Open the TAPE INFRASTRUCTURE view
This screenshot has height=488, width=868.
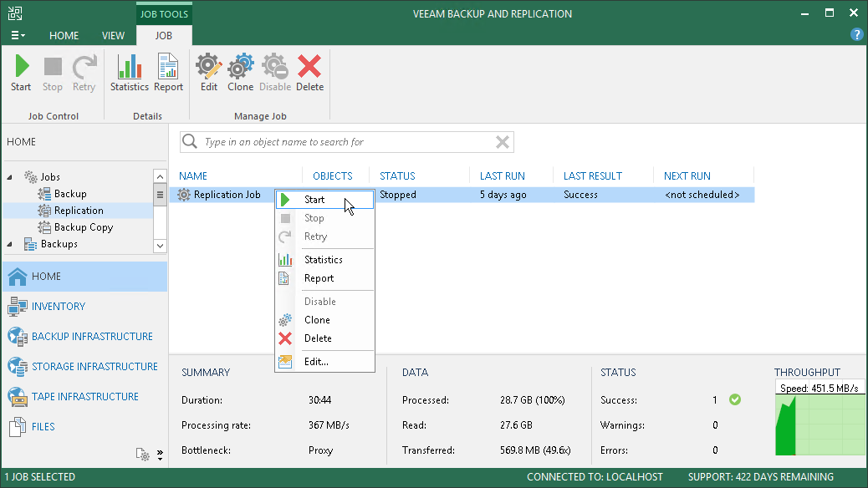(x=85, y=397)
